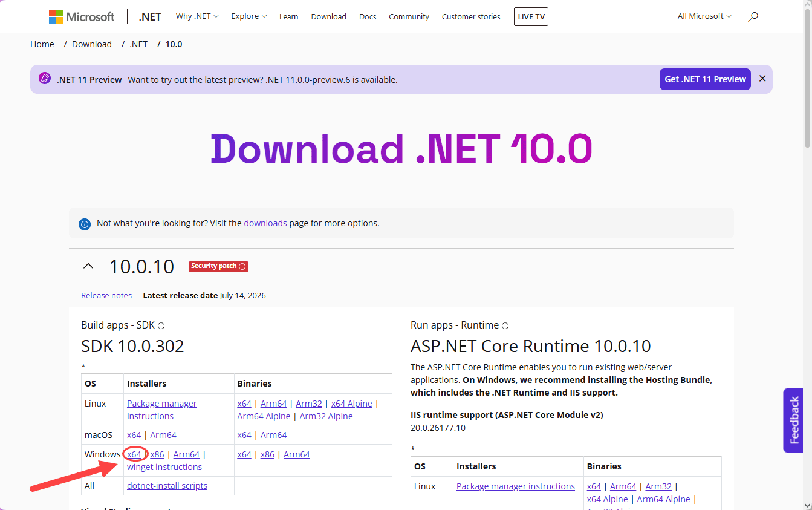The image size is (812, 510).
Task: Open Customer stories in the top nav
Action: [471, 17]
